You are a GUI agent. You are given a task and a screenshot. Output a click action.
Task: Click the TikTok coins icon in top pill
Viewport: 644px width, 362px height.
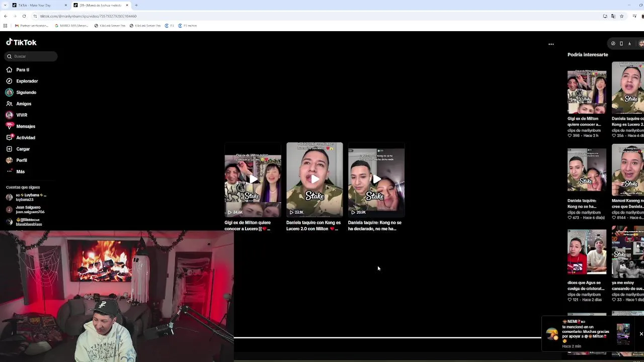[613, 44]
